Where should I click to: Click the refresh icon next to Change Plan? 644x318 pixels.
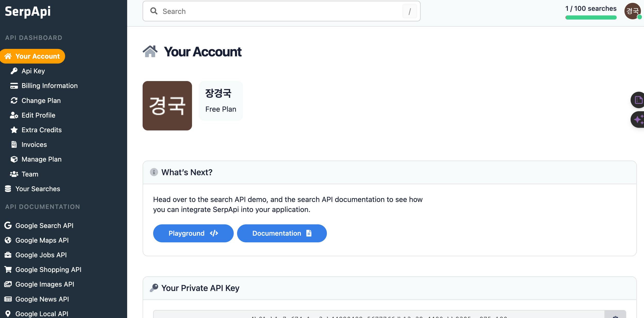(14, 101)
